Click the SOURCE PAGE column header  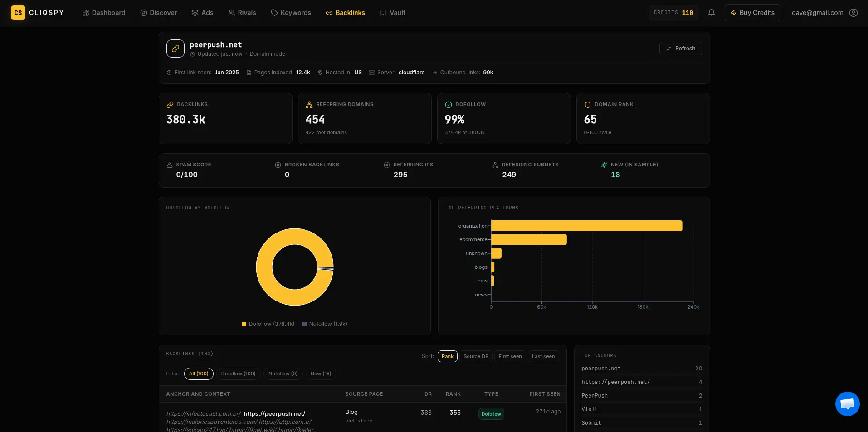point(364,394)
